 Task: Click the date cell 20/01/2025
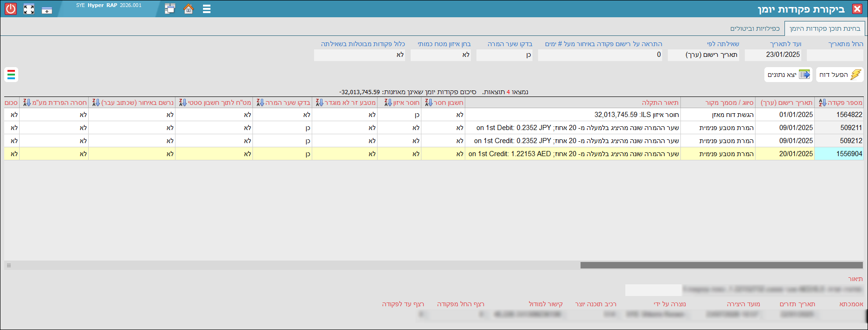tap(785, 154)
